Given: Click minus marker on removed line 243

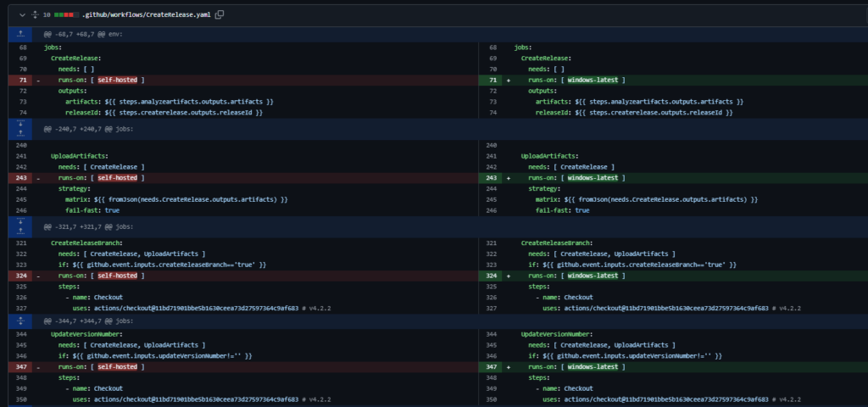Looking at the screenshot, I should tap(37, 178).
